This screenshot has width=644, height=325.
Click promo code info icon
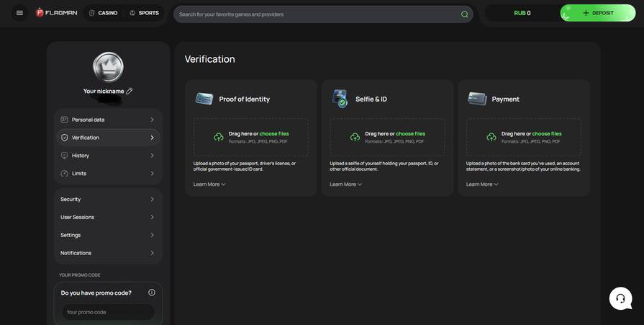[x=152, y=293]
